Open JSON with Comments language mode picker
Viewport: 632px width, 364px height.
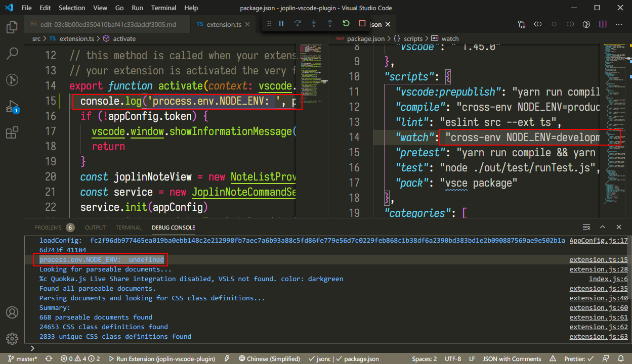tap(512, 359)
